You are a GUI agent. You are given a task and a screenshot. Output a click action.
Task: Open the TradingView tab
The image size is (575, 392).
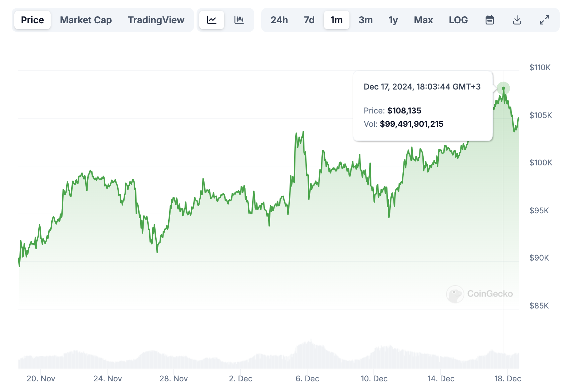pos(156,20)
